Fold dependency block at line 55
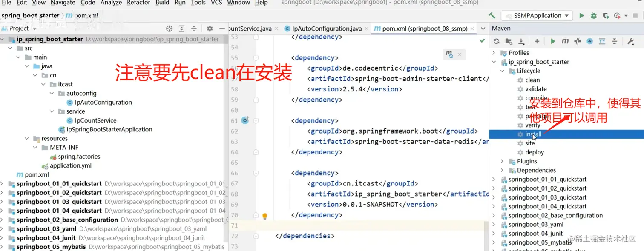 (256, 58)
